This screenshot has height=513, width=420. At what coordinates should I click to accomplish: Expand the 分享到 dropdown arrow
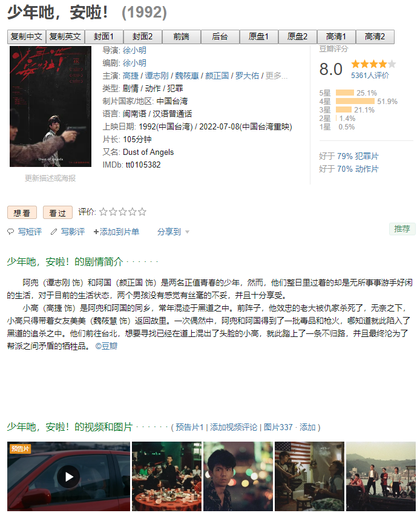coord(187,232)
